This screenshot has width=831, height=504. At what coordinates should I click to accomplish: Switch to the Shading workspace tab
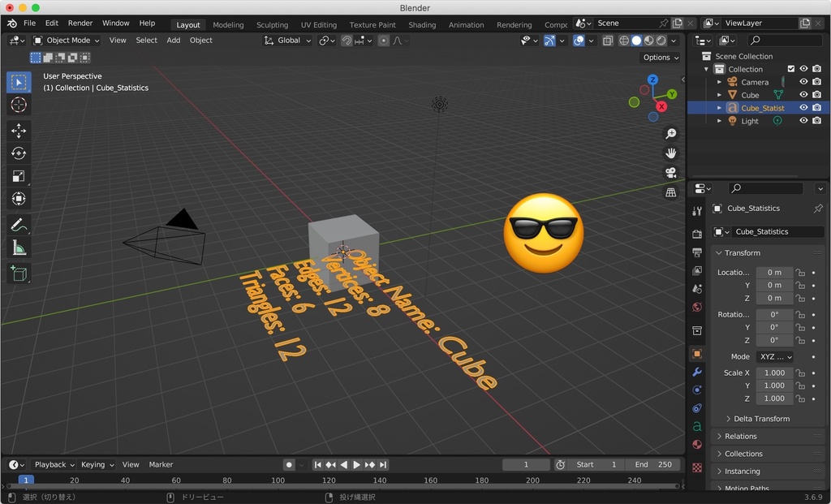tap(422, 24)
